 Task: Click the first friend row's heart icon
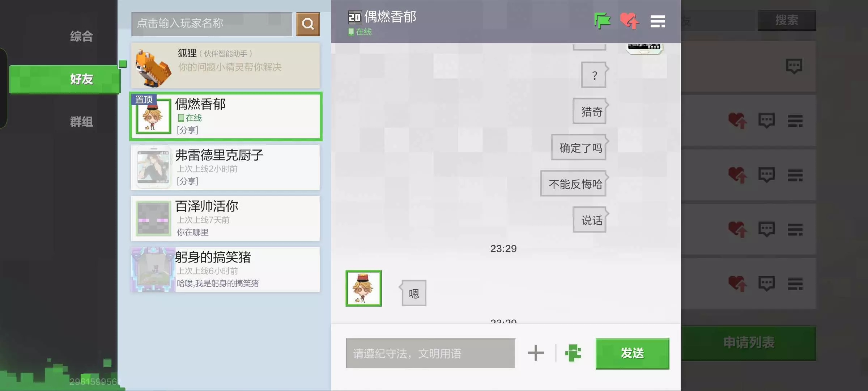(x=737, y=121)
